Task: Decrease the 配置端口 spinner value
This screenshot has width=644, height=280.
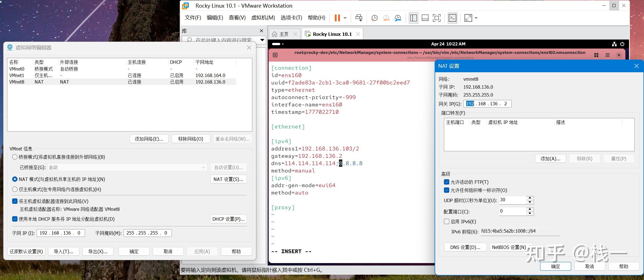Action: [530, 213]
